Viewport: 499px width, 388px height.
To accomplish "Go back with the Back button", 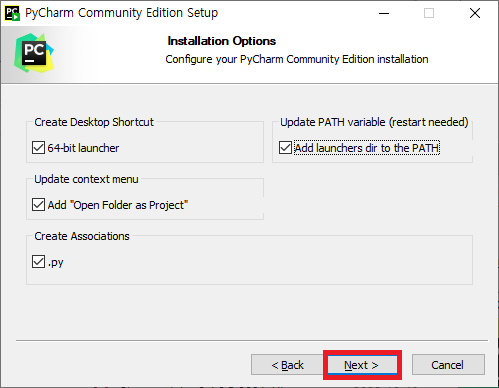I will (x=287, y=365).
